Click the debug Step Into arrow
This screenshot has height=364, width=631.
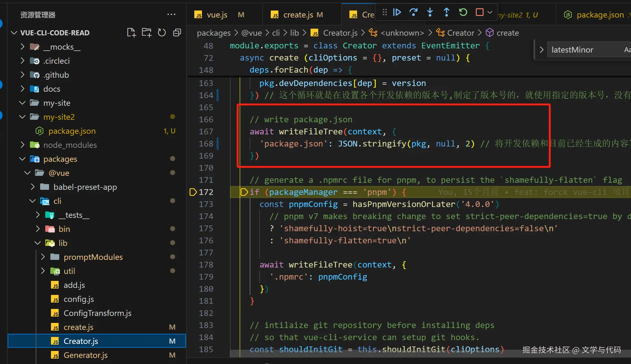coord(430,12)
